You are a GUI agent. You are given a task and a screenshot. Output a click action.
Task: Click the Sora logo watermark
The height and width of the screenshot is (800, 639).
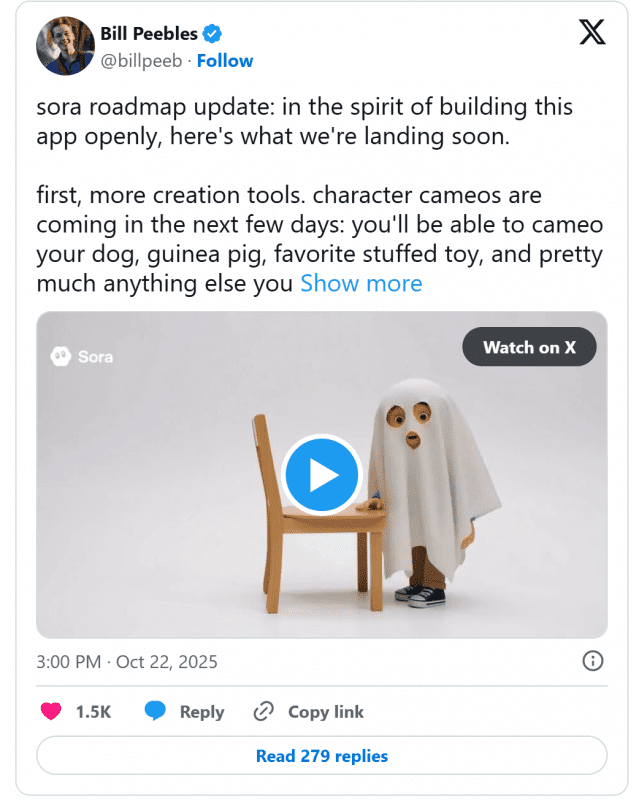[81, 356]
